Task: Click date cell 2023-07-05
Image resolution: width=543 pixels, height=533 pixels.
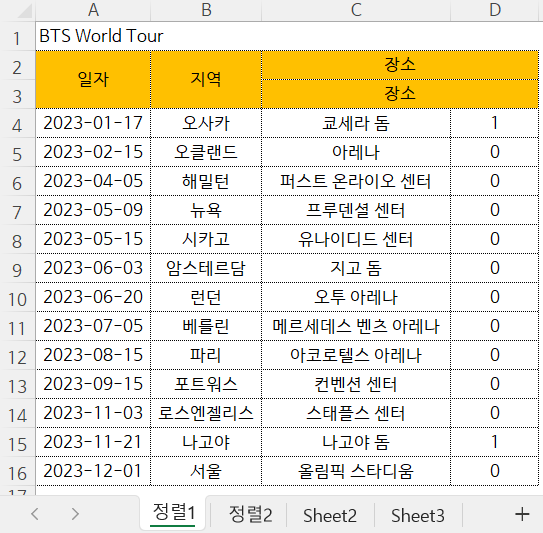Action: tap(93, 326)
